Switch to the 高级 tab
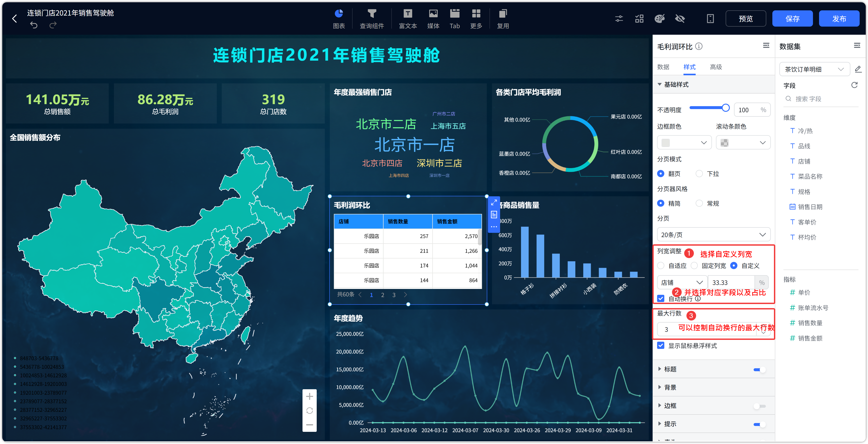The width and height of the screenshot is (868, 444). [x=716, y=67]
